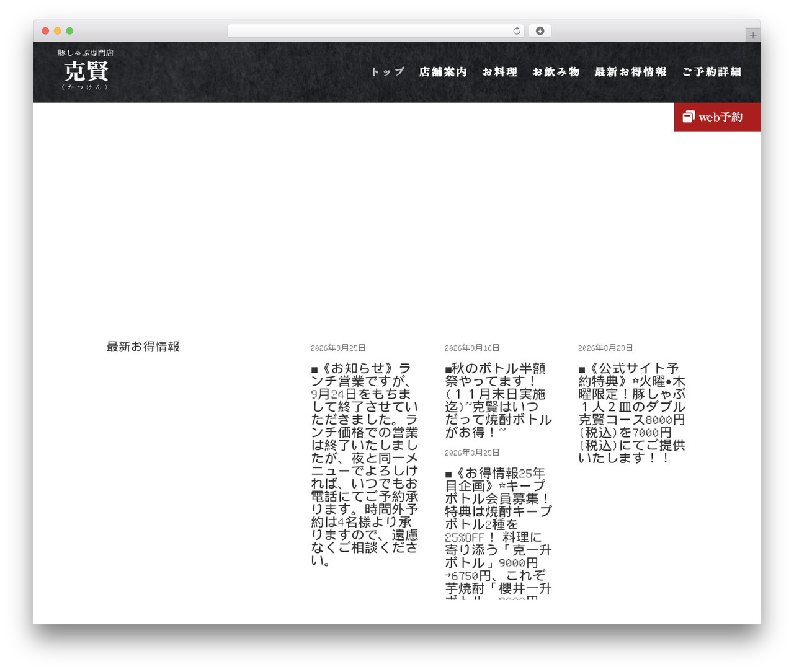Image resolution: width=794 pixels, height=672 pixels.
Task: Click the date 2026年8月29日
Action: [x=605, y=348]
